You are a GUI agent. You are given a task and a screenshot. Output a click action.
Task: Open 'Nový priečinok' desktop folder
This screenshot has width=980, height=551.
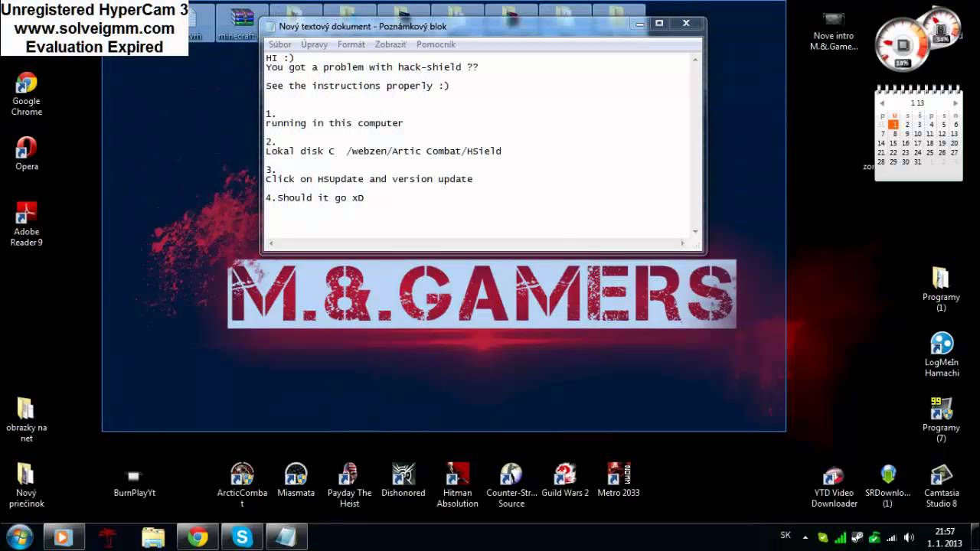pos(26,485)
